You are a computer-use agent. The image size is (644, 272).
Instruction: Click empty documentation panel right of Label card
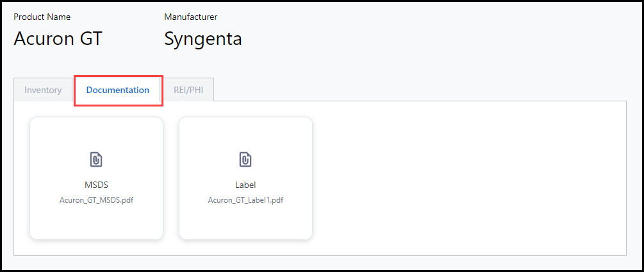point(468,178)
